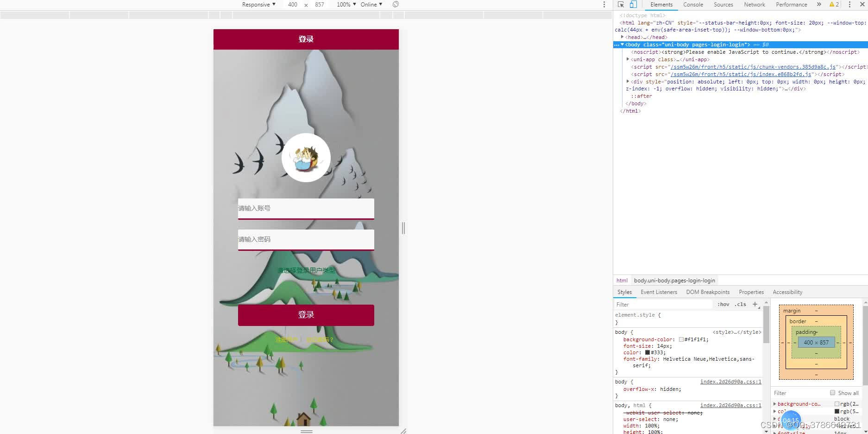Select the Event Listeners tab
Image resolution: width=868 pixels, height=434 pixels.
(659, 292)
